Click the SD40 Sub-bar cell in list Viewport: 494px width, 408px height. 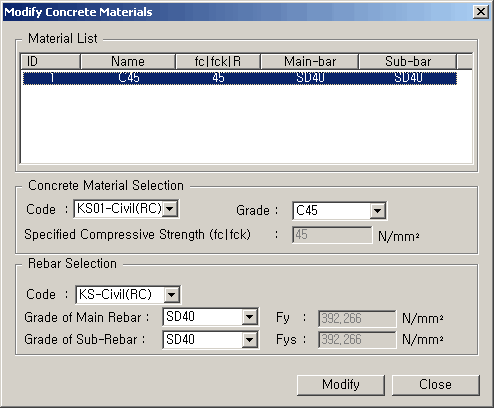coord(408,78)
